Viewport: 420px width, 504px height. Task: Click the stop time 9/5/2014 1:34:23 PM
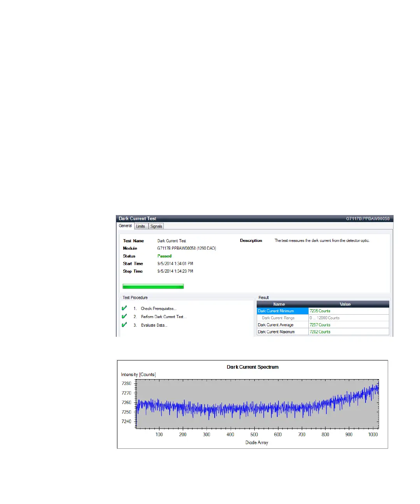(175, 271)
